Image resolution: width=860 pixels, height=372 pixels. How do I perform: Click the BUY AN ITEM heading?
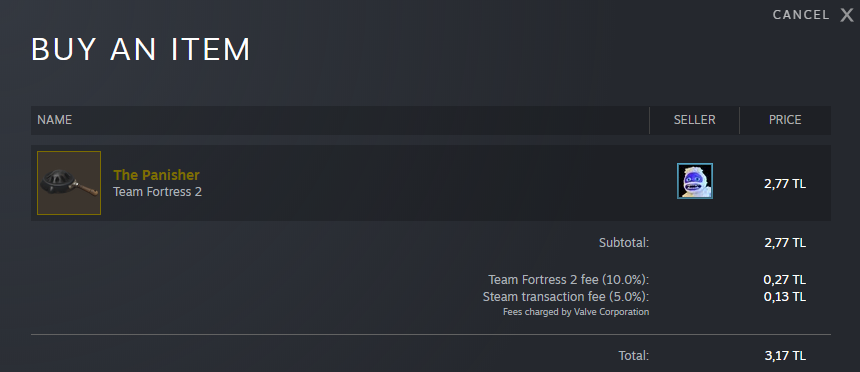point(141,49)
